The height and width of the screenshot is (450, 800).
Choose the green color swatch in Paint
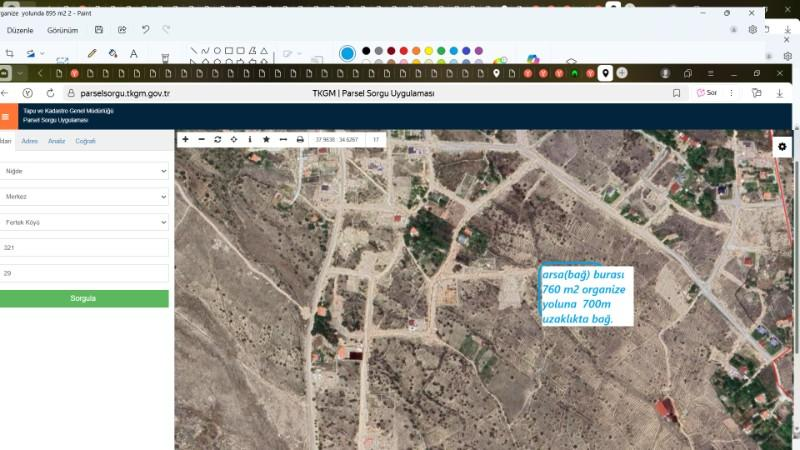click(x=441, y=51)
